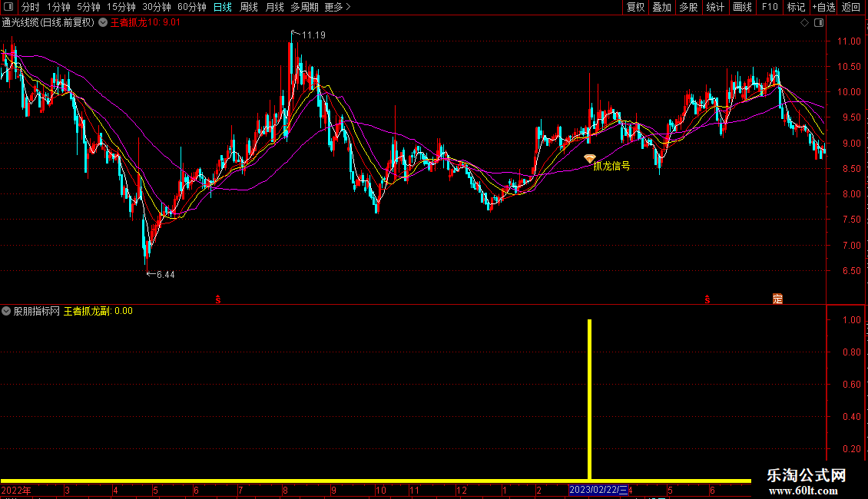Click the 12 month label on time axis
868x499 pixels.
(x=462, y=490)
